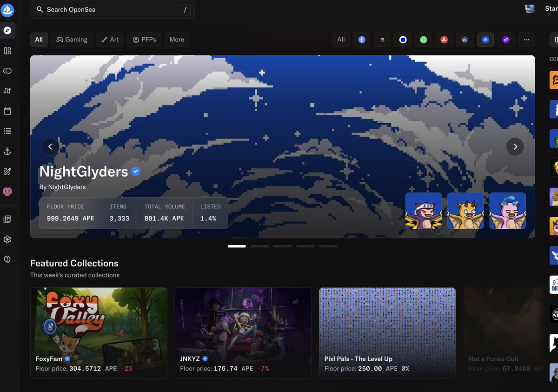
Task: Click JNKYZ floor price 176.74 APE
Action: click(x=233, y=368)
